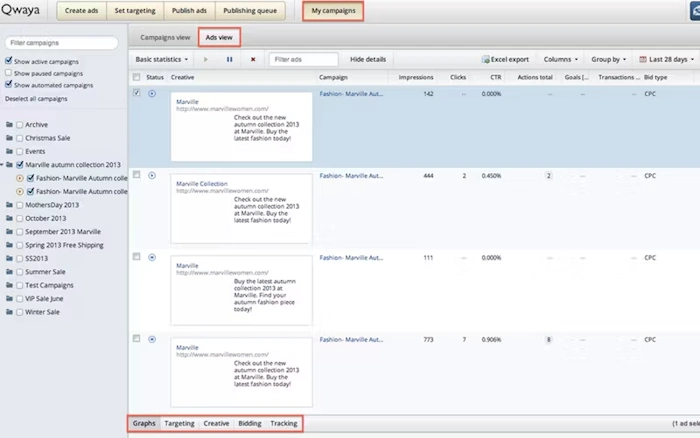Click the SS2013 folder icon

pos(9,259)
